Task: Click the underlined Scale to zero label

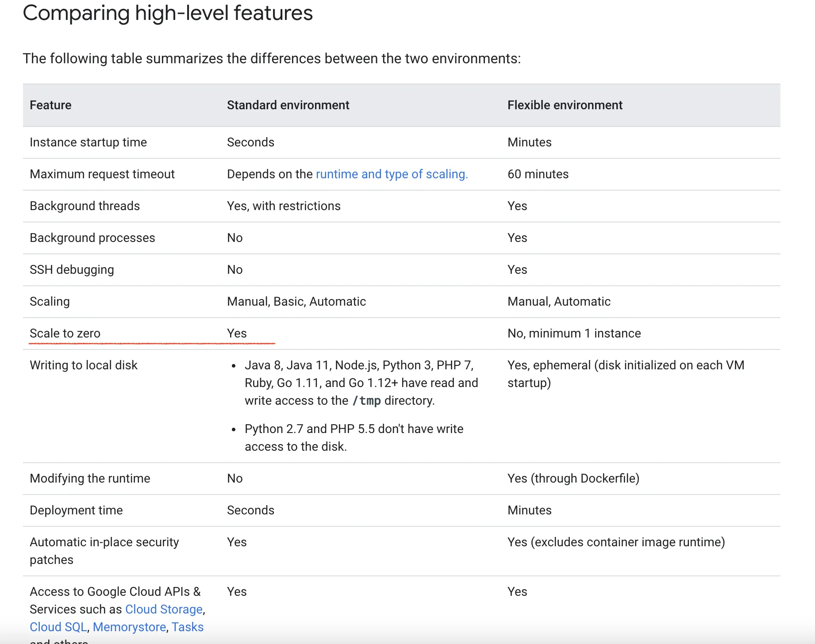Action: (65, 333)
